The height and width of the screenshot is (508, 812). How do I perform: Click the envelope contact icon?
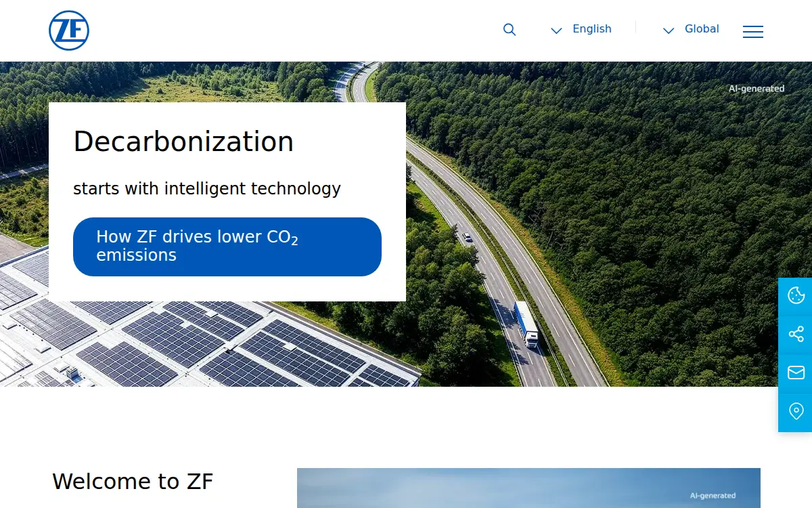click(x=796, y=373)
